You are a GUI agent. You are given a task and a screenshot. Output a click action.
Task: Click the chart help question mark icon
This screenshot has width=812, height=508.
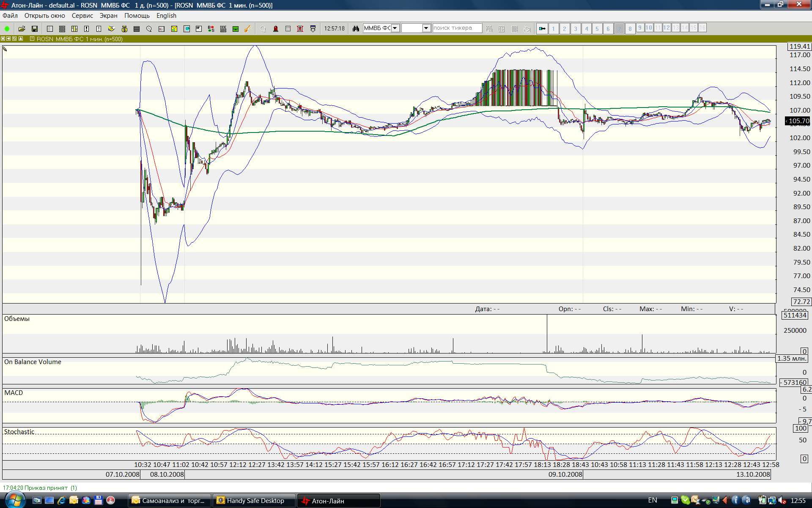[32, 39]
